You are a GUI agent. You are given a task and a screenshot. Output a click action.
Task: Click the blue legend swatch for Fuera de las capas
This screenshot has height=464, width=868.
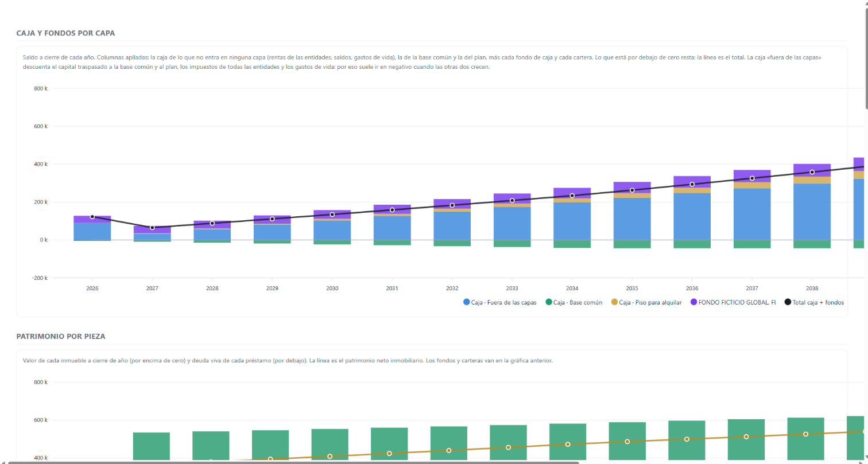click(x=466, y=302)
